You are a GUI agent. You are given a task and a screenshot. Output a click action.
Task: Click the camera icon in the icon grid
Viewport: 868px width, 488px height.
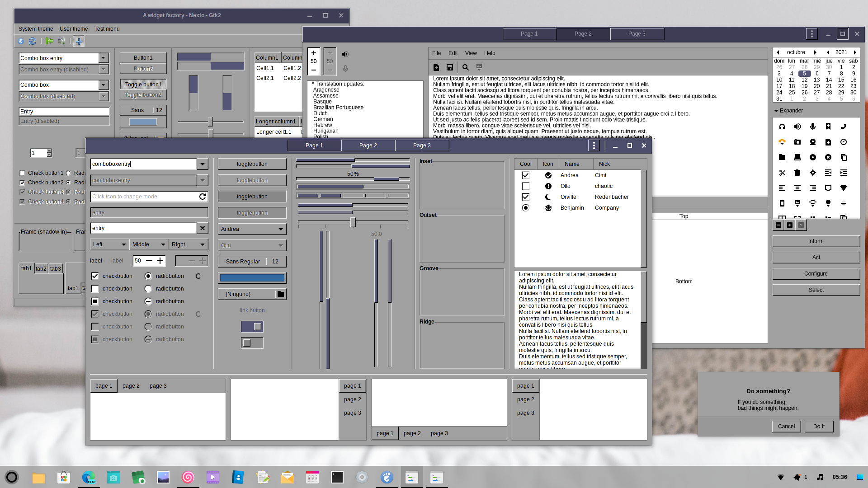797,142
